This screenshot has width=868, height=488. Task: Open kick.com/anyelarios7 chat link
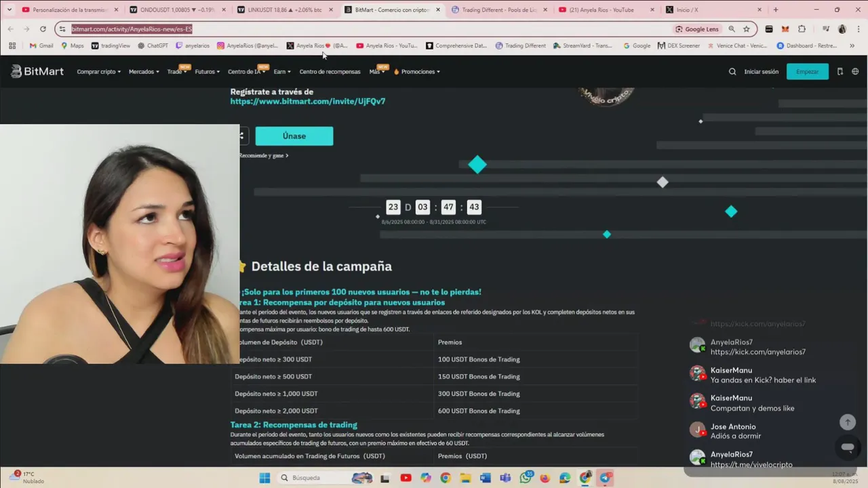[757, 352]
